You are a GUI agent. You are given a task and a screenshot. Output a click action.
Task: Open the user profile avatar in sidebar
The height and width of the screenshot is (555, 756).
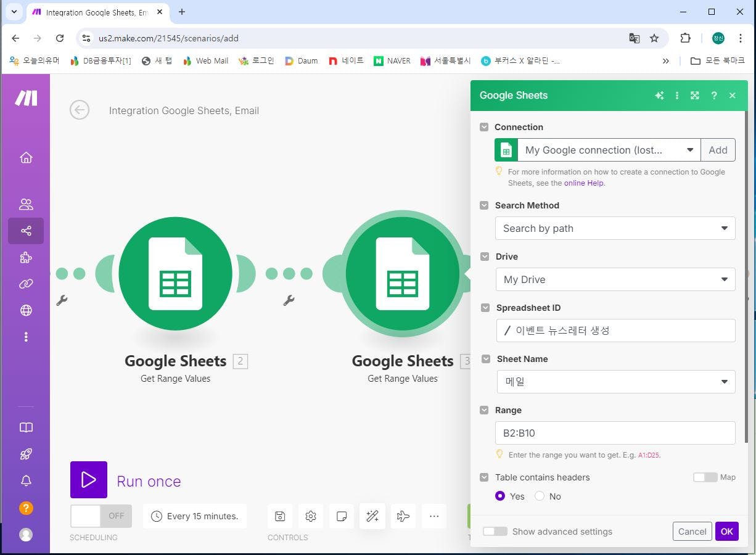(26, 535)
